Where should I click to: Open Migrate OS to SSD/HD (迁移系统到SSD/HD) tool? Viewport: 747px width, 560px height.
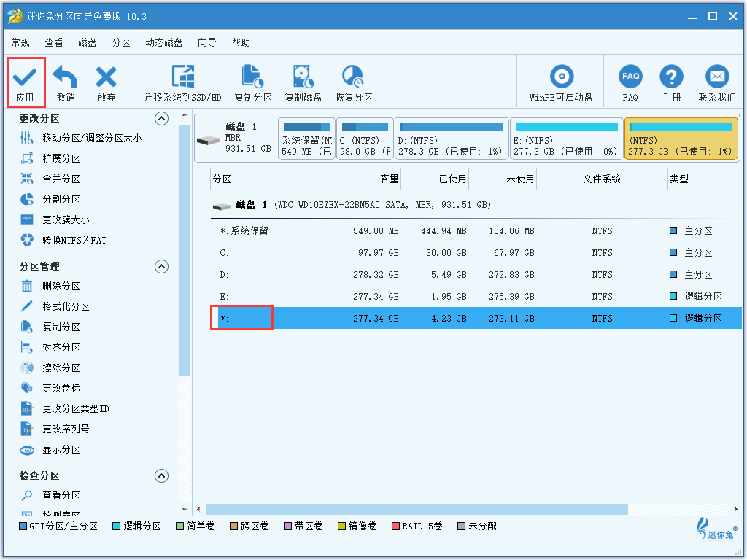pyautogui.click(x=183, y=83)
